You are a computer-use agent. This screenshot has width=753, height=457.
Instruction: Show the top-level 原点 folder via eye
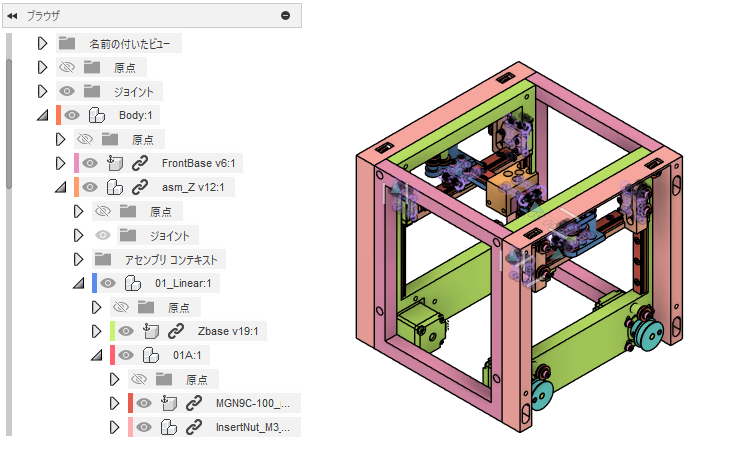[x=67, y=67]
